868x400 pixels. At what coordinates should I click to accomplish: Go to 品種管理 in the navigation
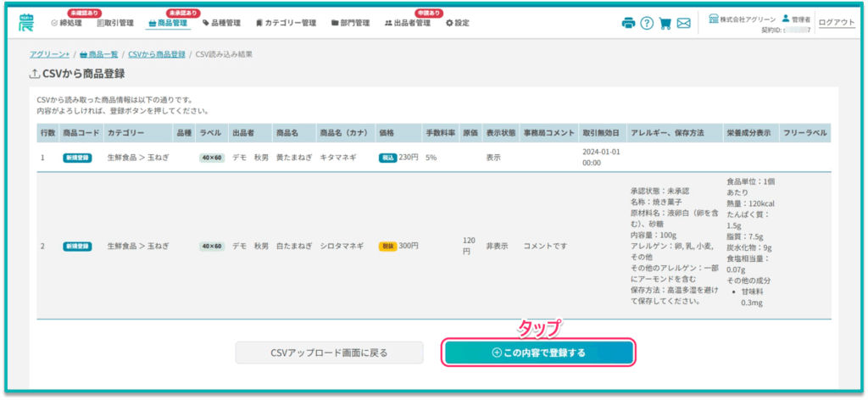click(x=221, y=23)
